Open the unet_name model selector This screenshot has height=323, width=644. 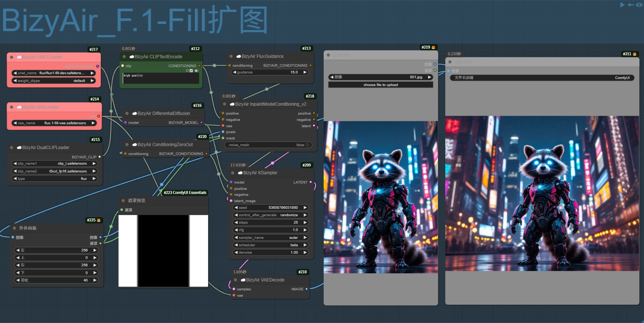click(54, 73)
